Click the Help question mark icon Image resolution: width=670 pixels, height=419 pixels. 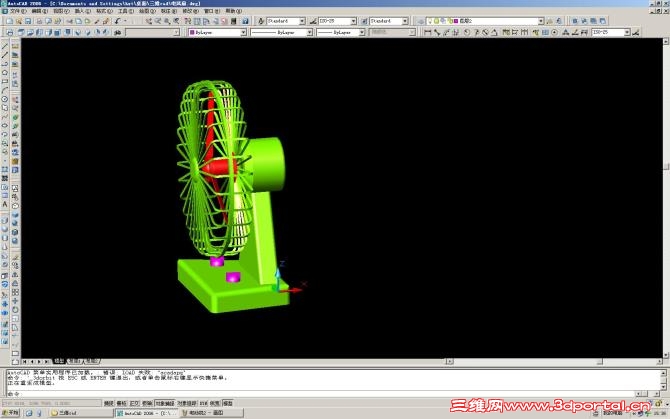245,21
